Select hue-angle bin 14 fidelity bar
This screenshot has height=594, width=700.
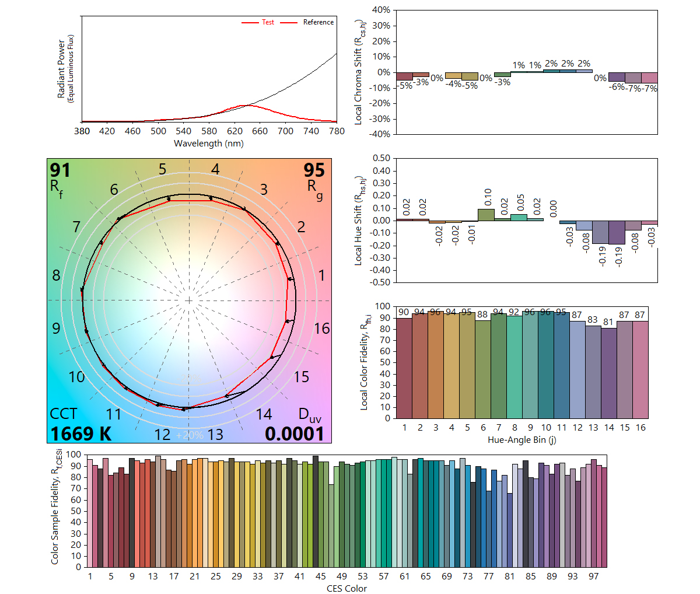[x=609, y=373]
